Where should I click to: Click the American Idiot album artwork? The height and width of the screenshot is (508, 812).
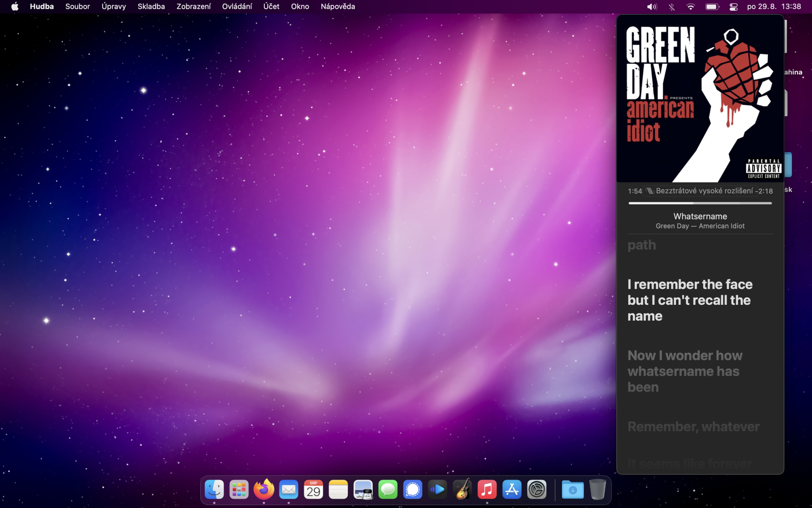tap(700, 99)
